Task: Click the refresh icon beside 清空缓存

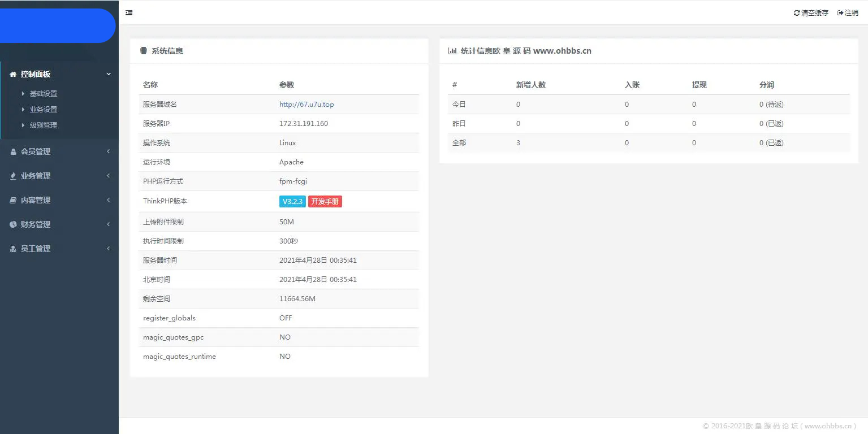Action: coord(797,12)
